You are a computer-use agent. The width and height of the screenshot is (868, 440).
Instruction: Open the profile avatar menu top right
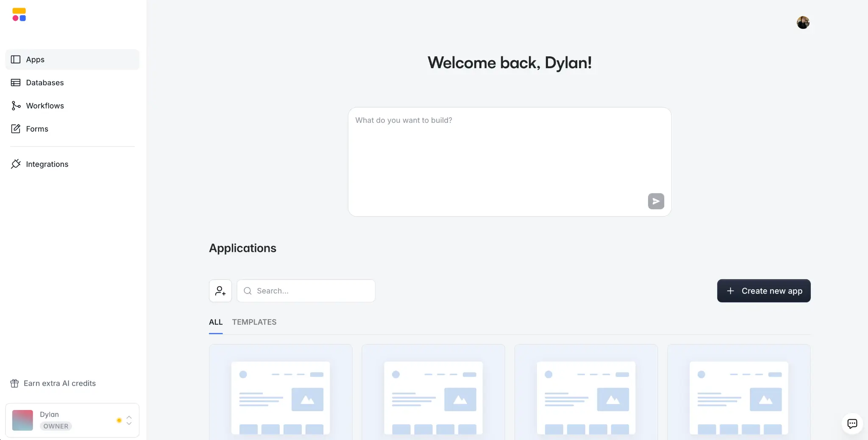[803, 22]
